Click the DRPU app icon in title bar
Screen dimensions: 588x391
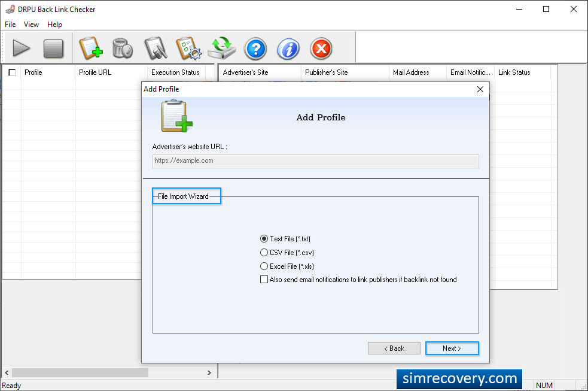10,9
